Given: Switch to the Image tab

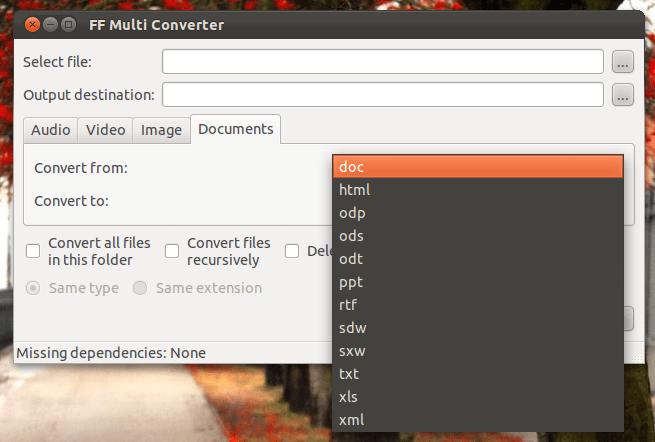Looking at the screenshot, I should pos(161,130).
